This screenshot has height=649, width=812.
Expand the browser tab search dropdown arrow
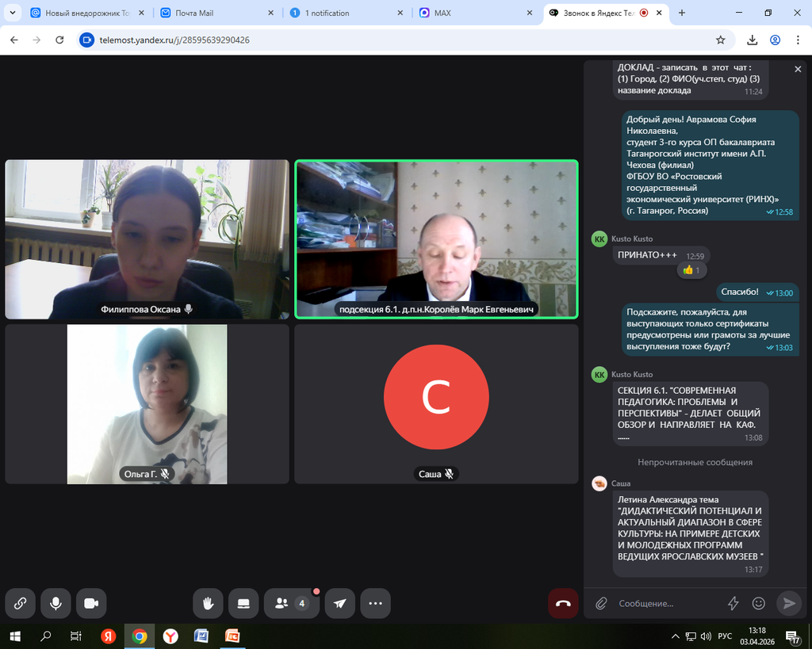click(12, 13)
